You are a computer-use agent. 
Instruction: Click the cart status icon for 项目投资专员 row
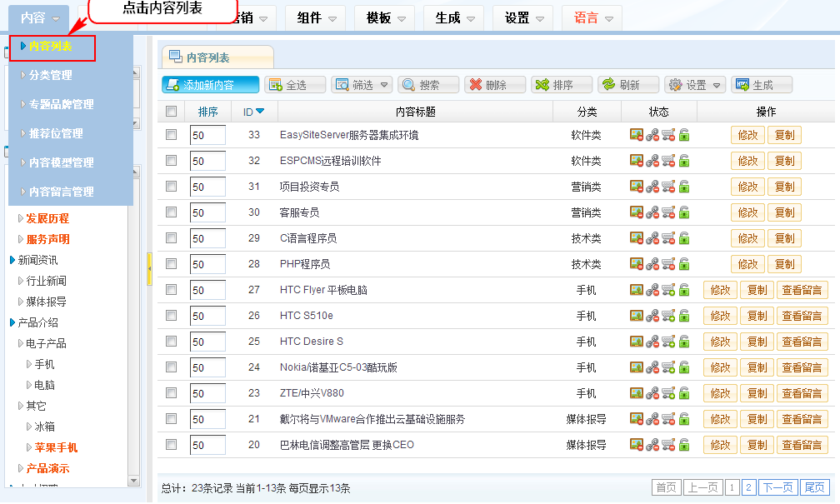[668, 187]
